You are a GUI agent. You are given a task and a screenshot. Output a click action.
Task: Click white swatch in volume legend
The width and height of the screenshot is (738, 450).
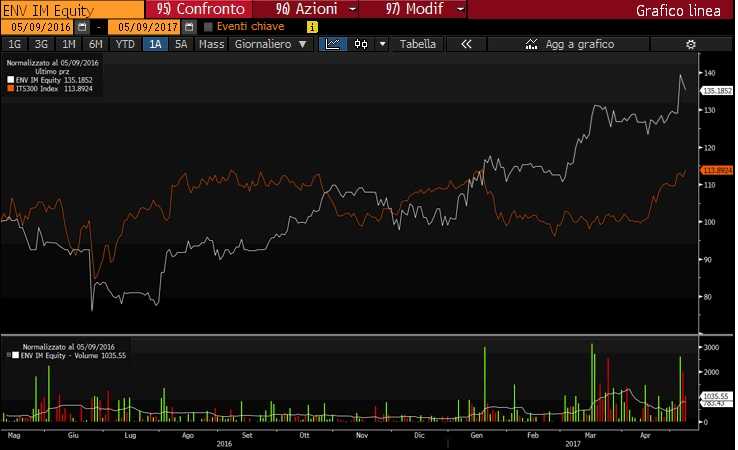(16, 355)
